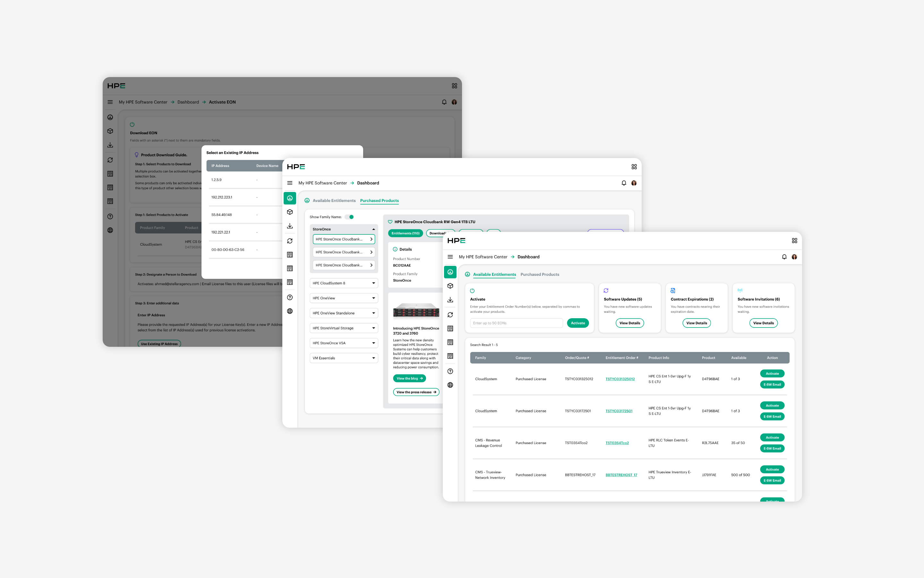The image size is (924, 578).
Task: Expand HPE CloudSystem 8 dropdown
Action: (344, 283)
